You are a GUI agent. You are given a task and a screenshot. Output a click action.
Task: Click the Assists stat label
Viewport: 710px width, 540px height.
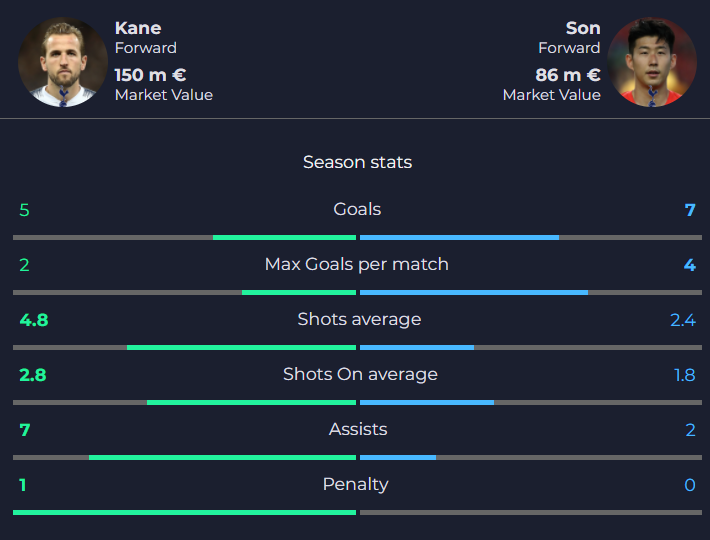358,429
